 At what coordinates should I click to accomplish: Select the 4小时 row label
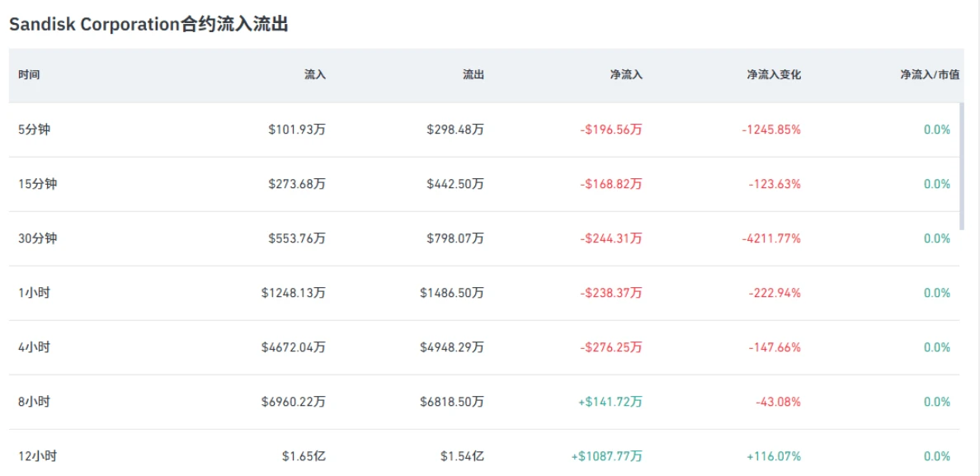pos(35,347)
